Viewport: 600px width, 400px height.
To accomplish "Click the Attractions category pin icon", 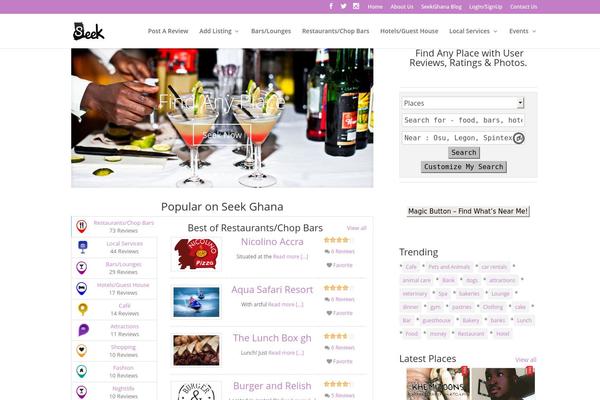I will [83, 330].
